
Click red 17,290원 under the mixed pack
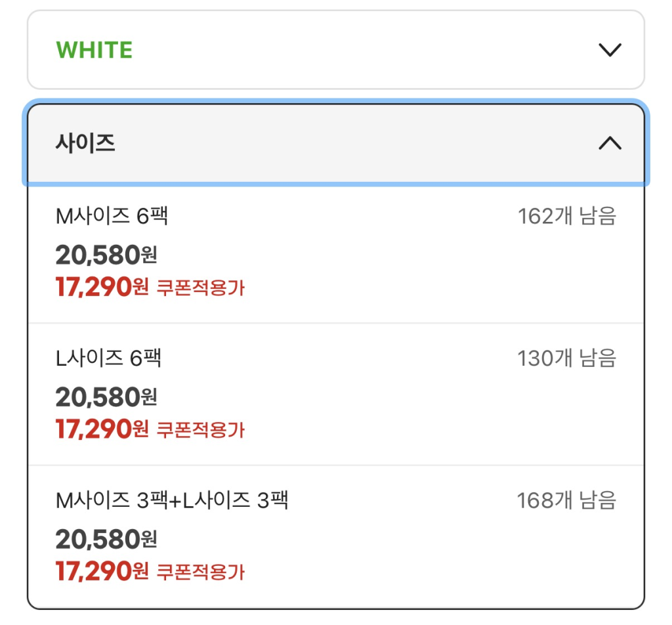click(102, 572)
